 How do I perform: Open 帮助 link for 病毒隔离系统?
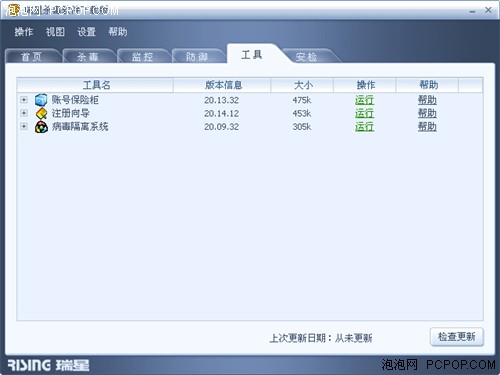427,127
